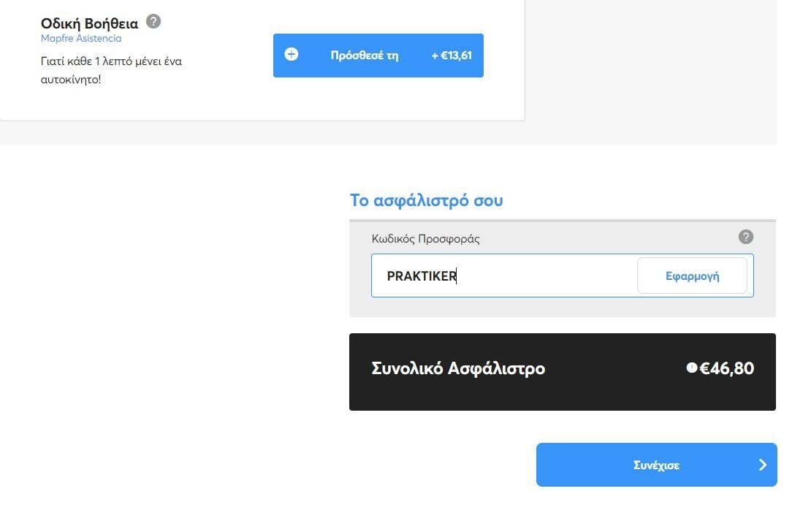The height and width of the screenshot is (532, 803).
Task: Apply the code with Εφαρμογή button
Action: point(692,275)
